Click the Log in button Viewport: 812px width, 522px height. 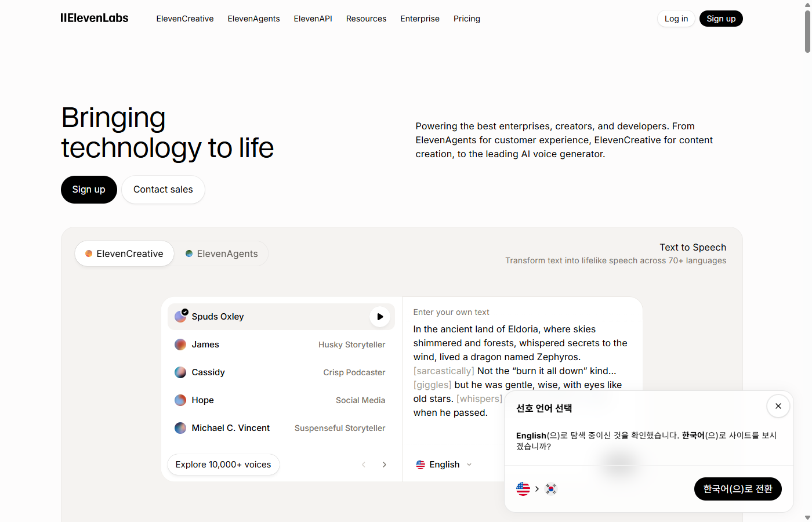coord(676,19)
